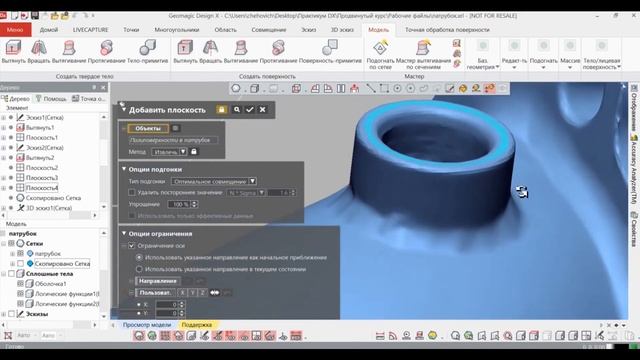Screen dimensions: 640x360
Task: Click the magnifier preview icon in the dialog header
Action: tap(237, 109)
